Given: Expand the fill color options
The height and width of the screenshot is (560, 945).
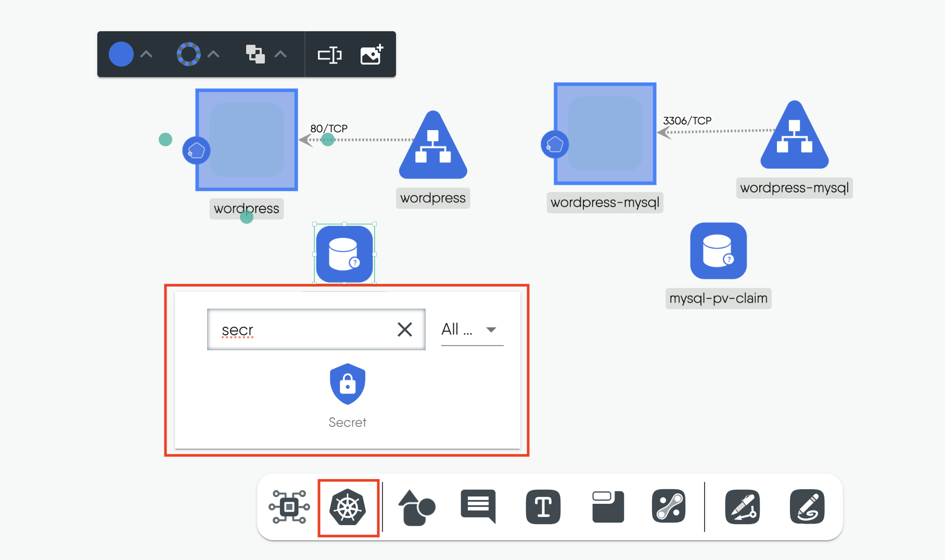Looking at the screenshot, I should coord(146,54).
